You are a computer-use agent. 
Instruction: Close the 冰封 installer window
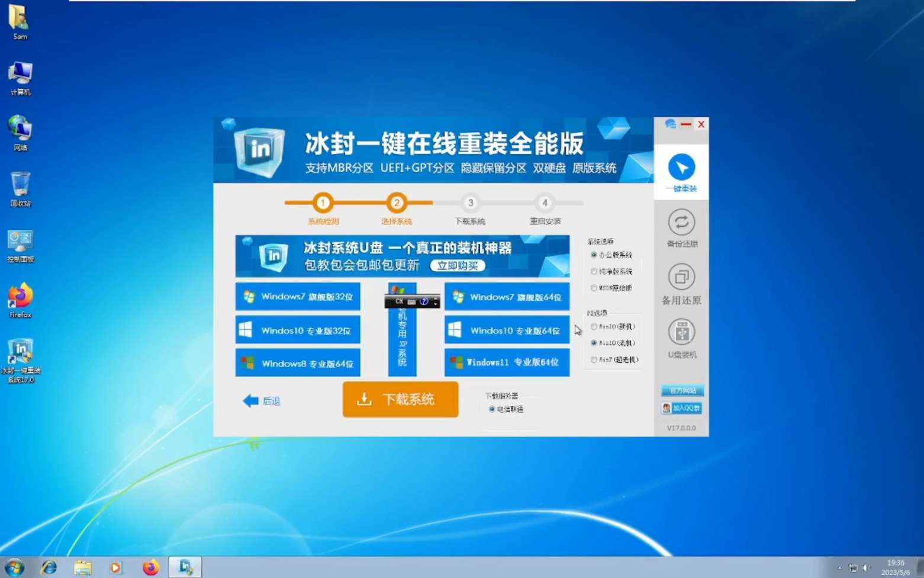tap(701, 124)
